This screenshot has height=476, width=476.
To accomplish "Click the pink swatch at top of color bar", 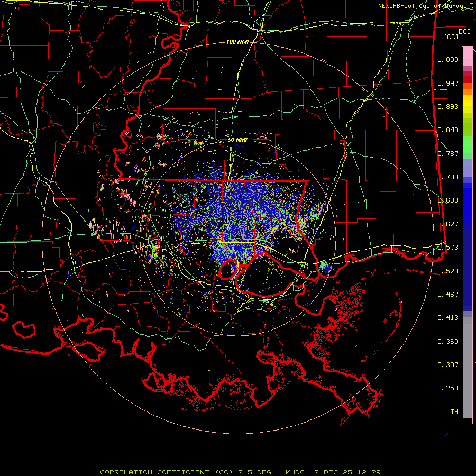I will point(467,56).
